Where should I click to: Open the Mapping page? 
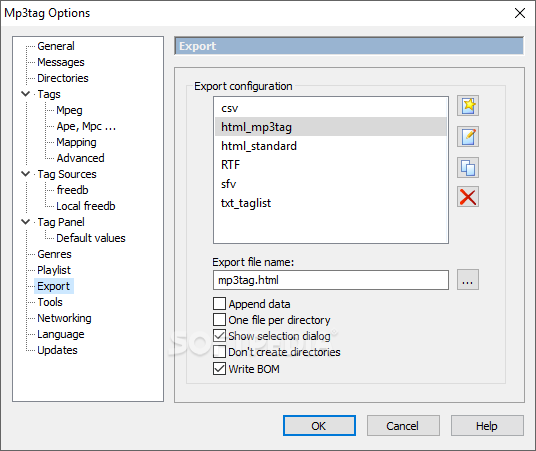coord(76,142)
